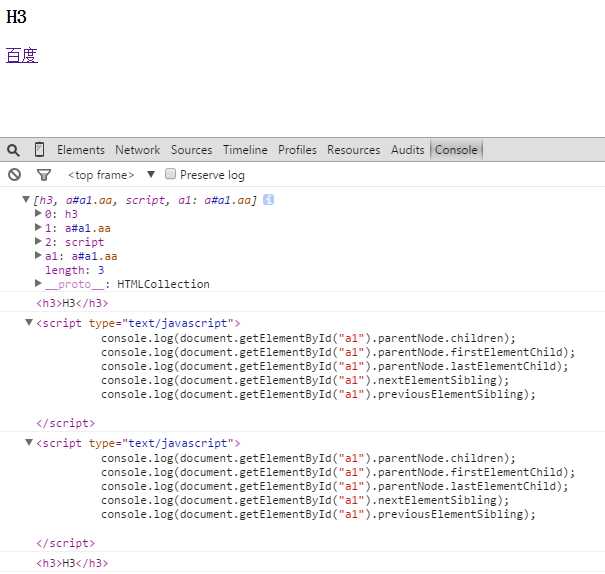605x574 pixels.
Task: Expand the 2: script entry
Action: point(38,241)
